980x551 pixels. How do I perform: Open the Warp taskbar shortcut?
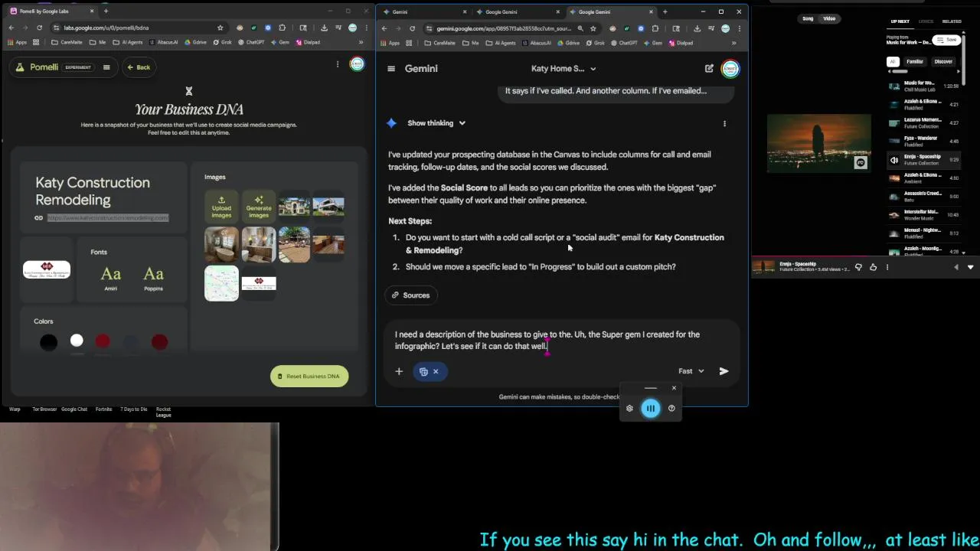15,409
